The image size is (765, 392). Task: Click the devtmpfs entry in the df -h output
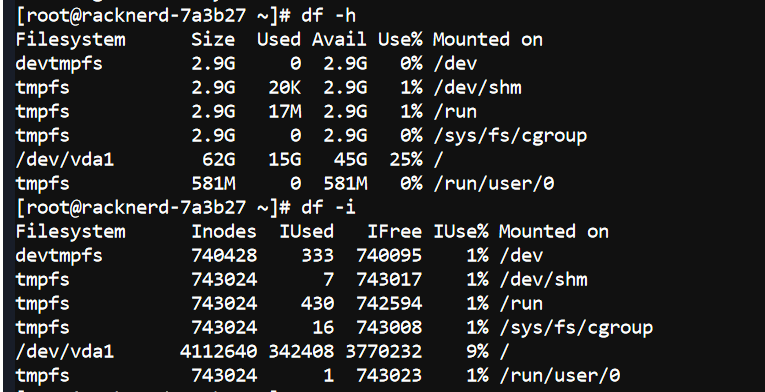59,64
